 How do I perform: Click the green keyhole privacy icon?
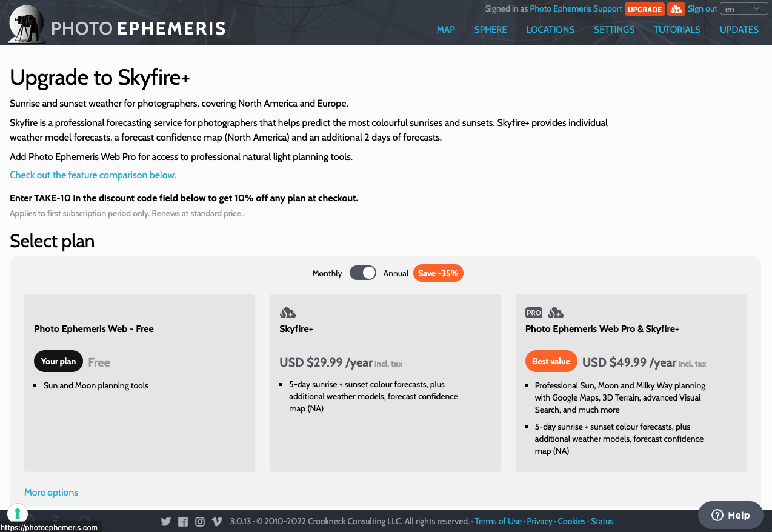18,514
